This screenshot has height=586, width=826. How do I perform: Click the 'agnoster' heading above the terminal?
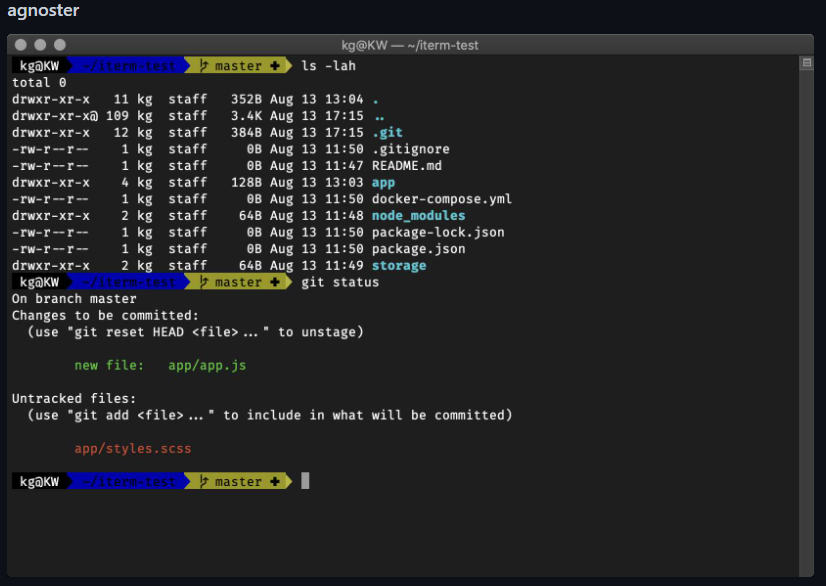[43, 11]
